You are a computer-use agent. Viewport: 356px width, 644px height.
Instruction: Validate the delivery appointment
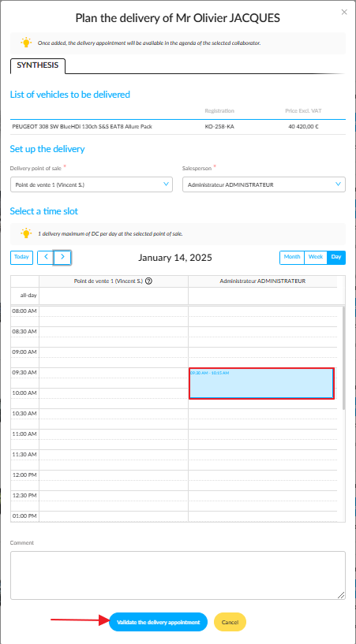[159, 622]
